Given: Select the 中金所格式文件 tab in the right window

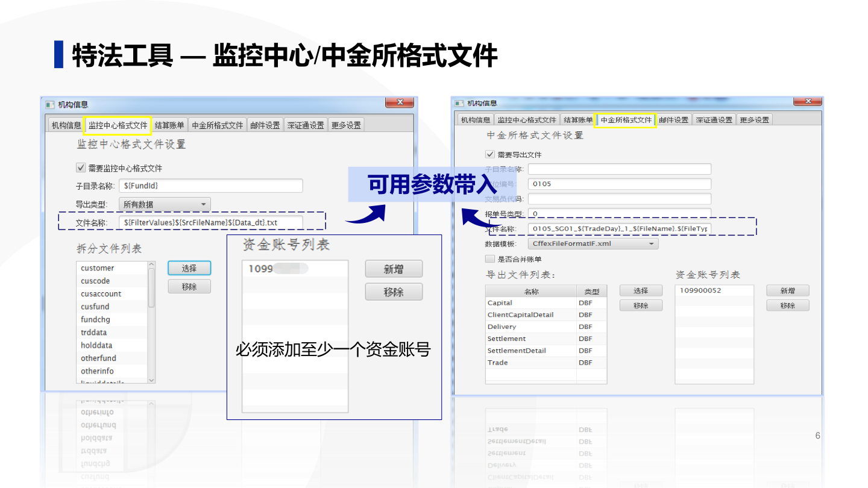Looking at the screenshot, I should click(626, 120).
